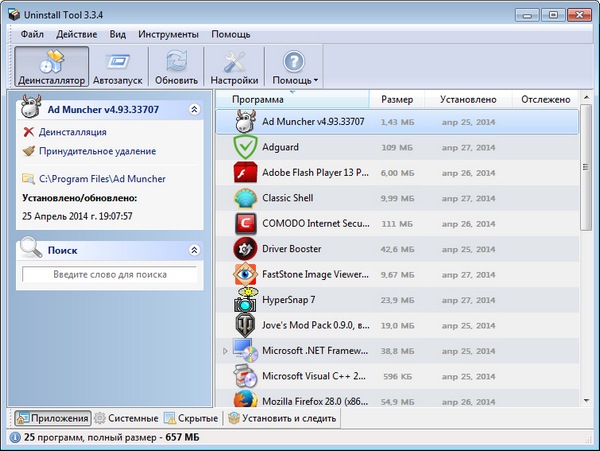This screenshot has height=451, width=600.
Task: Open Настройки settings from the toolbar
Action: tap(235, 66)
